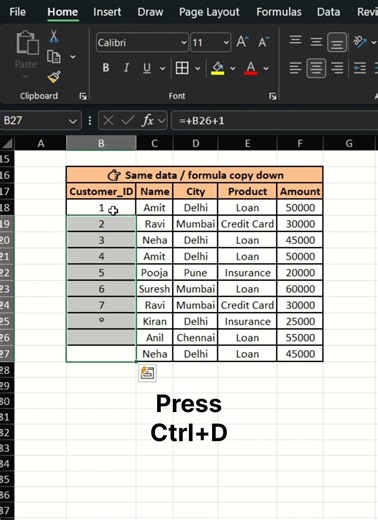The image size is (378, 520).
Task: Click formula bar options three-dot handle
Action: tap(90, 120)
